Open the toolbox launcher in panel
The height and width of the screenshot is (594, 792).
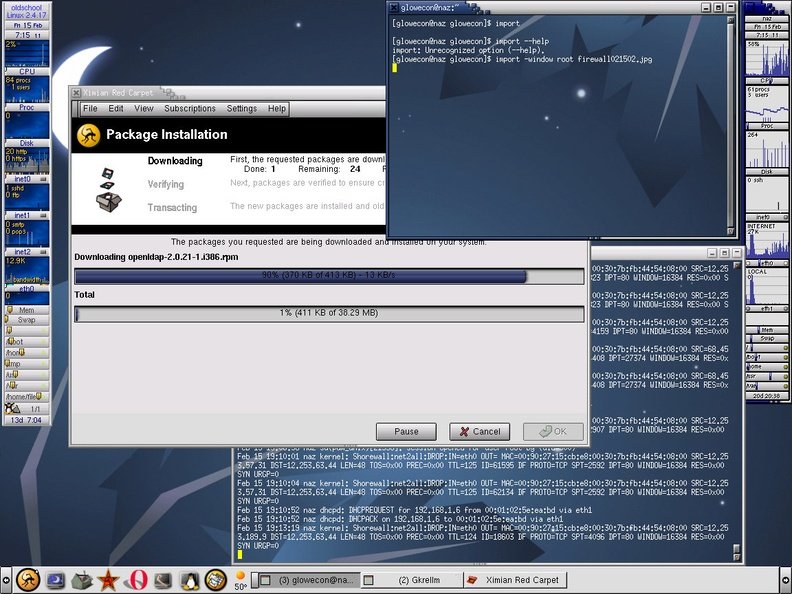click(x=82, y=580)
